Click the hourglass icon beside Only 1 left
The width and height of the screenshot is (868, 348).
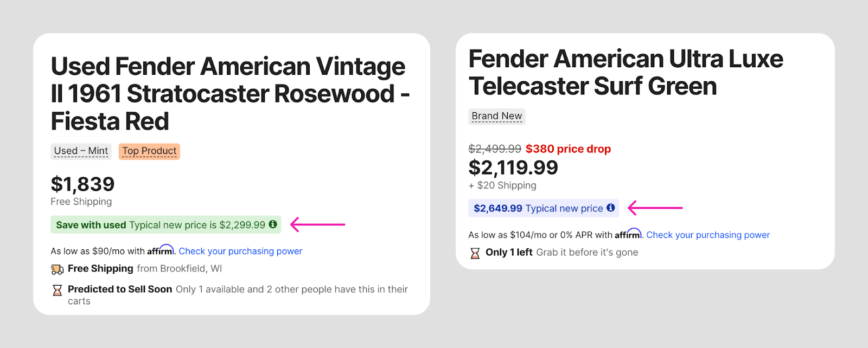[475, 253]
